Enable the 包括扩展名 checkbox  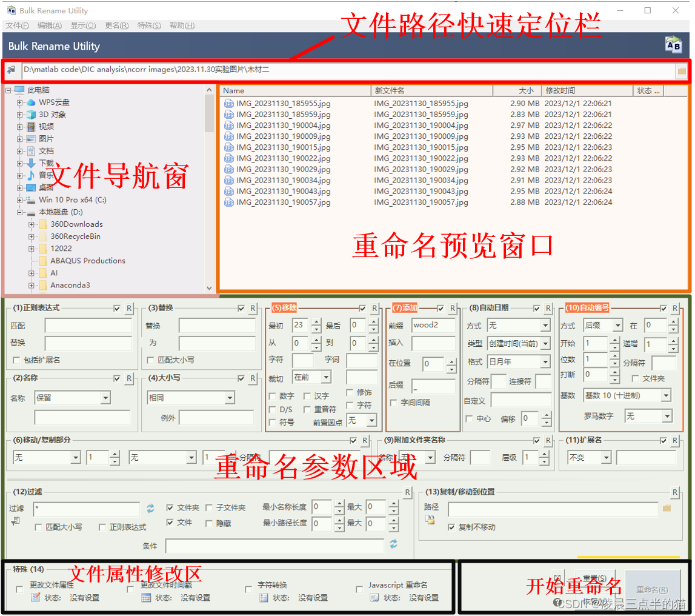(16, 360)
